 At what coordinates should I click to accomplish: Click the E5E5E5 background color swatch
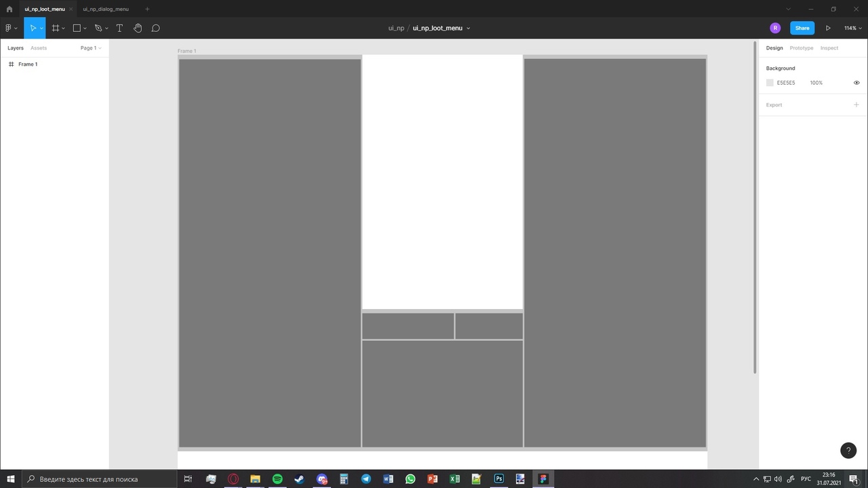770,83
